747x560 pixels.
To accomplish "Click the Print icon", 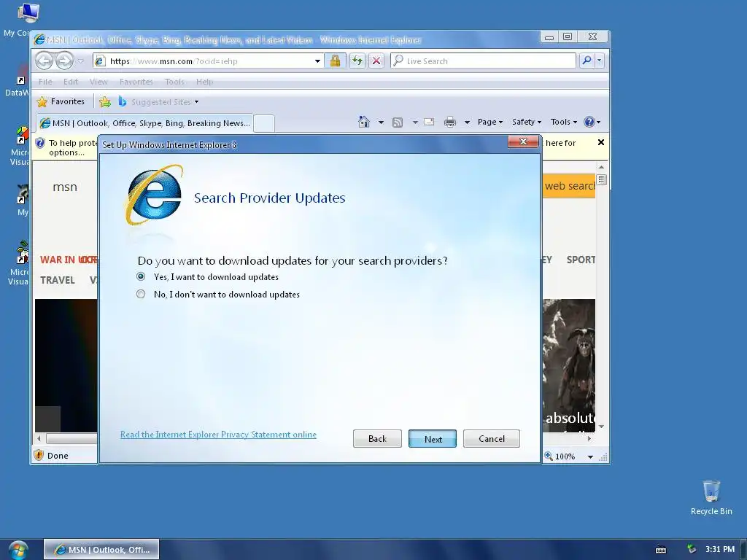I will click(x=449, y=122).
